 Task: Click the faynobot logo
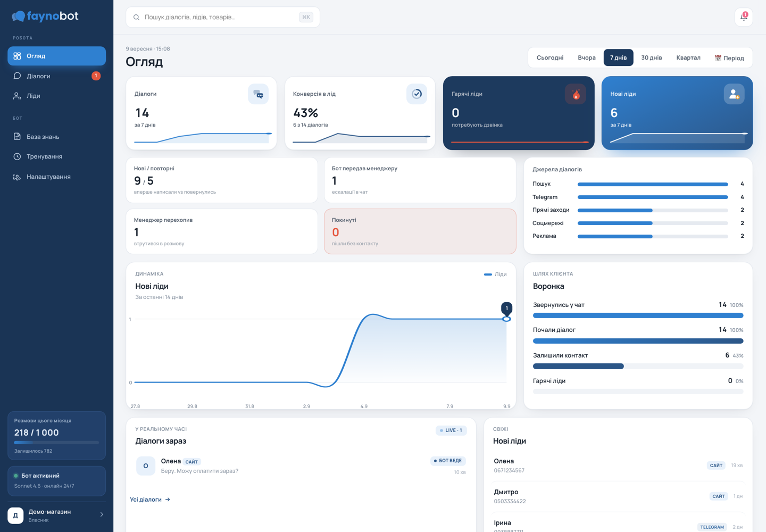pyautogui.click(x=45, y=16)
